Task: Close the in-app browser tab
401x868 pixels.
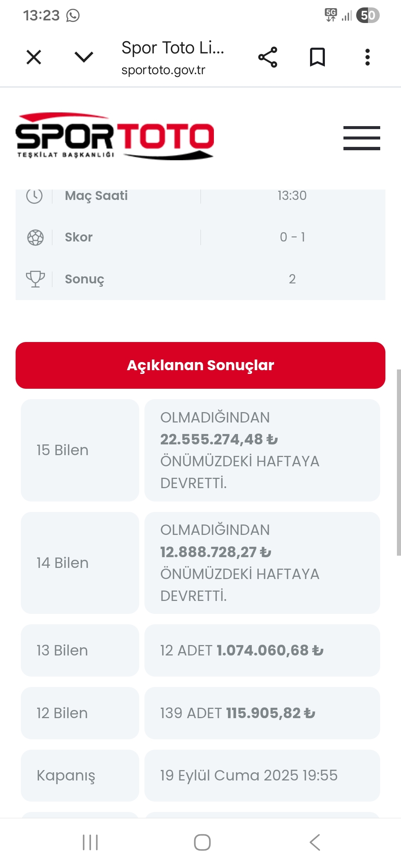Action: pos(34,57)
